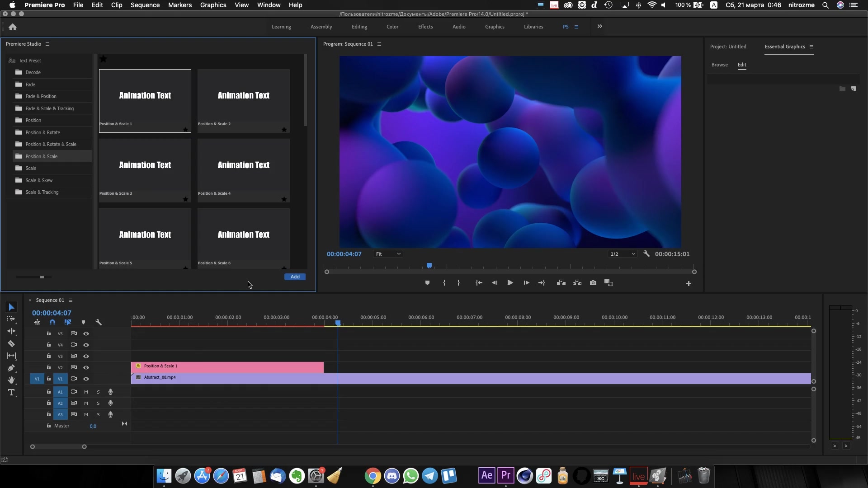The height and width of the screenshot is (488, 868).
Task: Step forward one frame
Action: [526, 283]
